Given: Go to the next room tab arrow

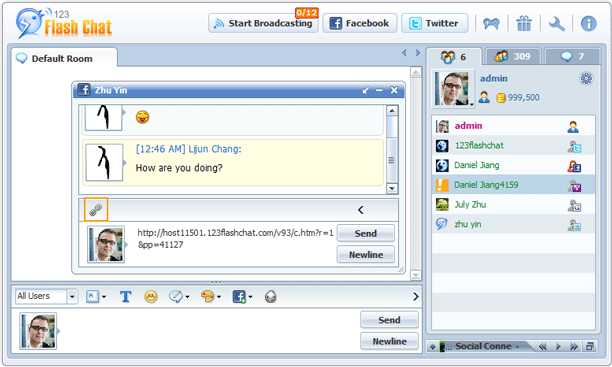Looking at the screenshot, I should (x=418, y=53).
